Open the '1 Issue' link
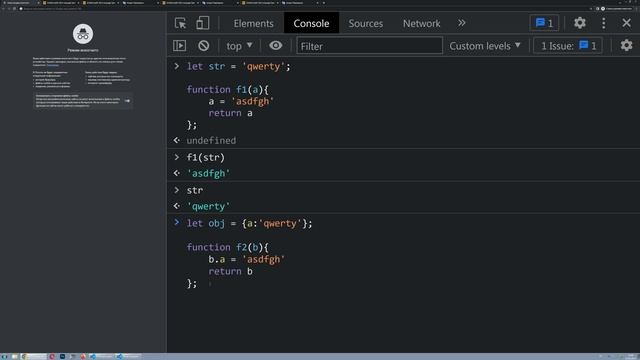The image size is (640, 360). pos(568,46)
